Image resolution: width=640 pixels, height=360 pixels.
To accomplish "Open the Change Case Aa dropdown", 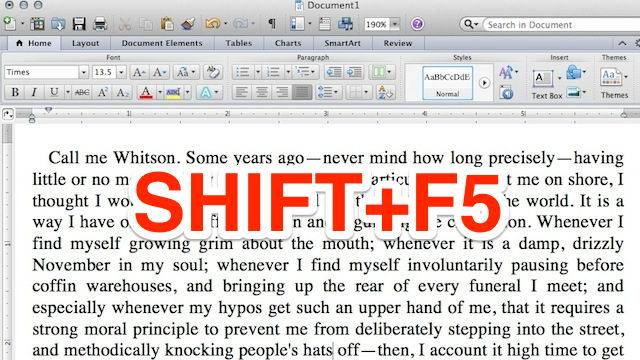I will coord(187,73).
